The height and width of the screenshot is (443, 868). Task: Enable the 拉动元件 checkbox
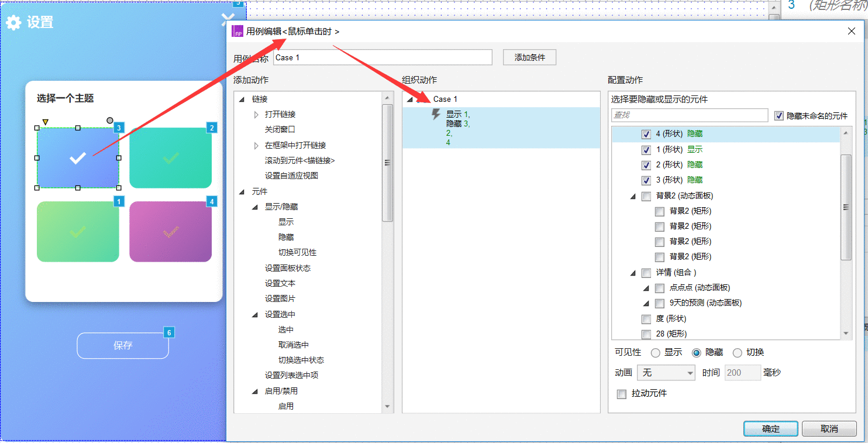tap(622, 394)
